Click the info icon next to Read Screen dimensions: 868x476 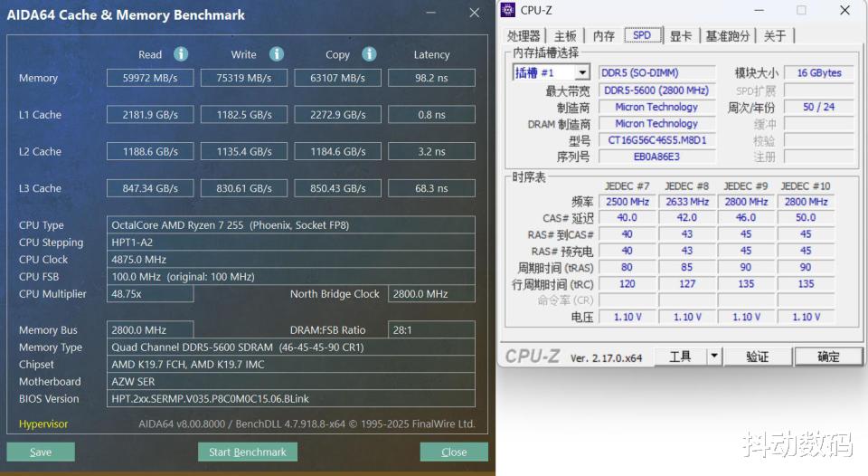(x=181, y=53)
